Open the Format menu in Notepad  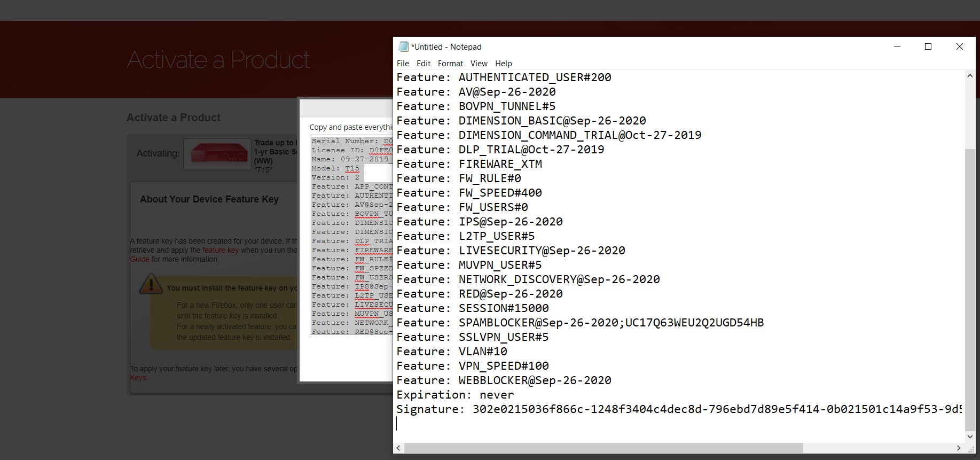[450, 63]
